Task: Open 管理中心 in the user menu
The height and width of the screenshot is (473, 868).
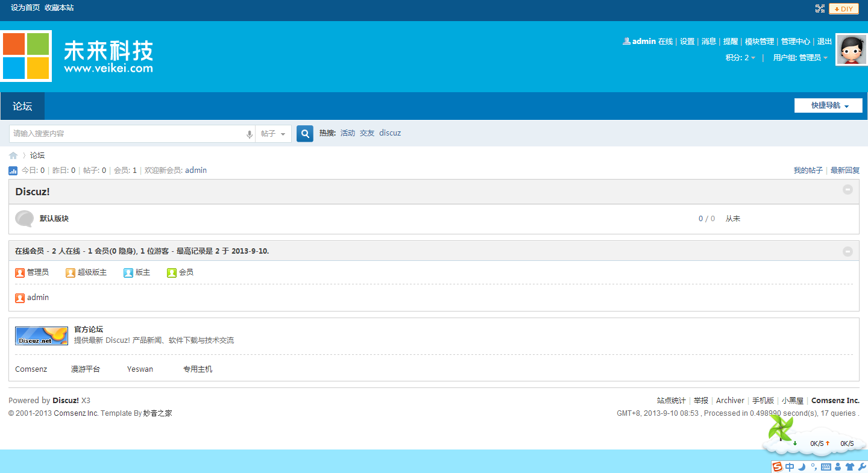Action: pyautogui.click(x=796, y=42)
